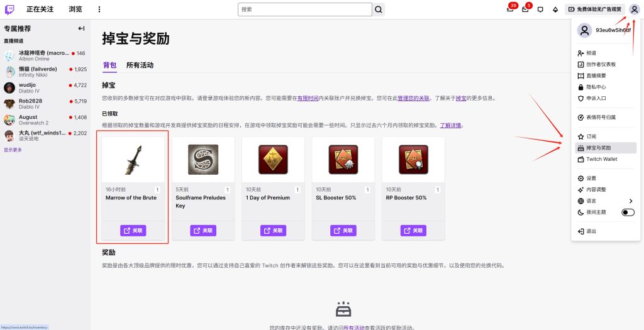The height and width of the screenshot is (330, 644).
Task: Go to 浏览 in top navigation
Action: tap(75, 9)
